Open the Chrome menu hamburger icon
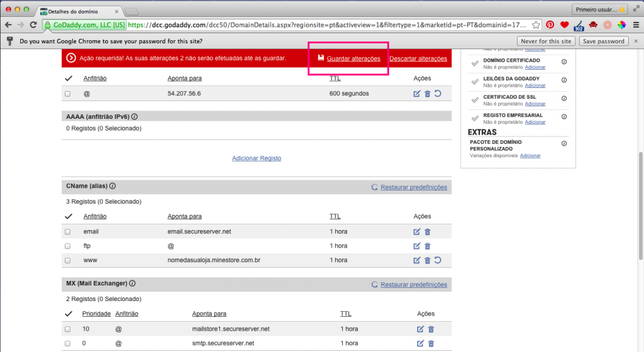The image size is (644, 352). [x=636, y=25]
